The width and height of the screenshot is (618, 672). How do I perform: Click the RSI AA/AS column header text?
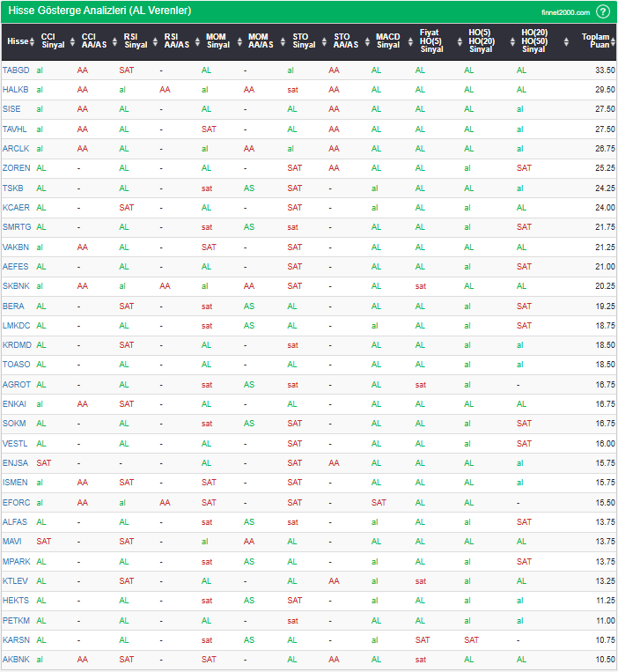click(176, 41)
